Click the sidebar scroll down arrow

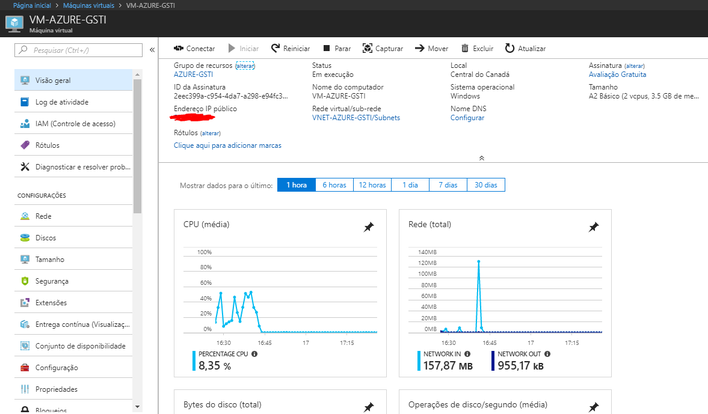pos(137,407)
